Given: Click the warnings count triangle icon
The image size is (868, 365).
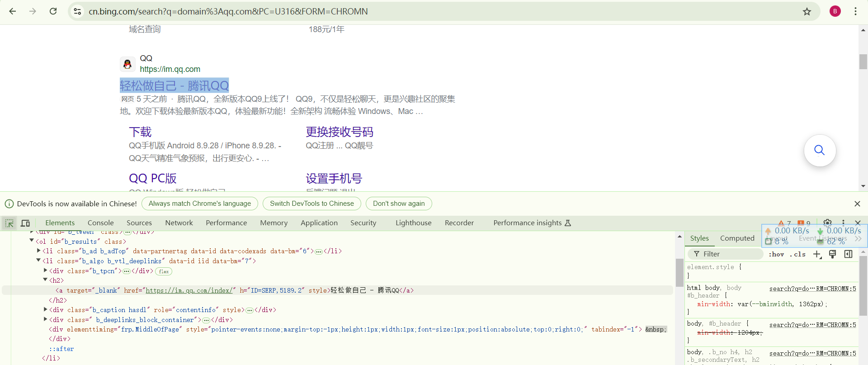Looking at the screenshot, I should tap(781, 223).
